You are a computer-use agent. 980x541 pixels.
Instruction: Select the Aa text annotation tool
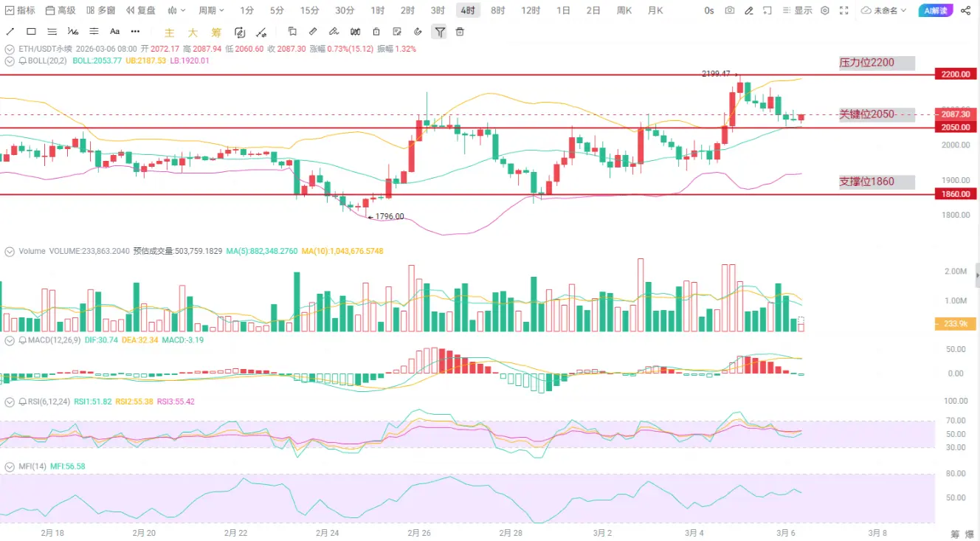coord(114,32)
